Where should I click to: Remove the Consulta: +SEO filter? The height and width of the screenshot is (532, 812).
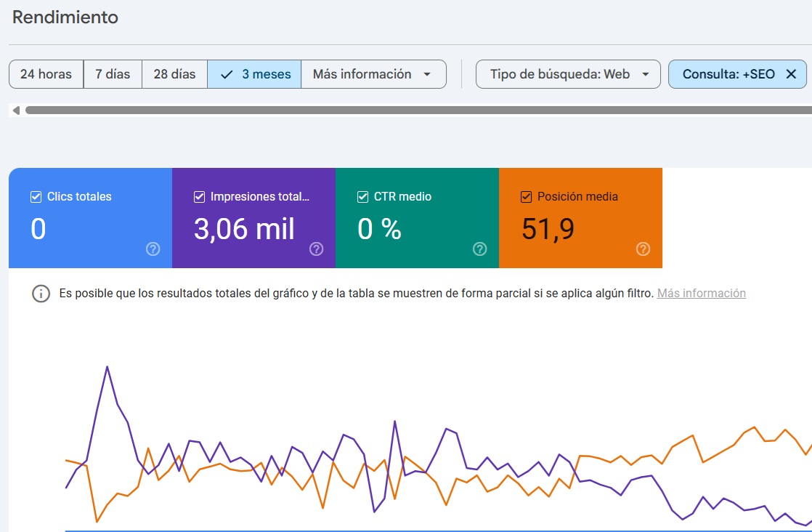coord(791,74)
